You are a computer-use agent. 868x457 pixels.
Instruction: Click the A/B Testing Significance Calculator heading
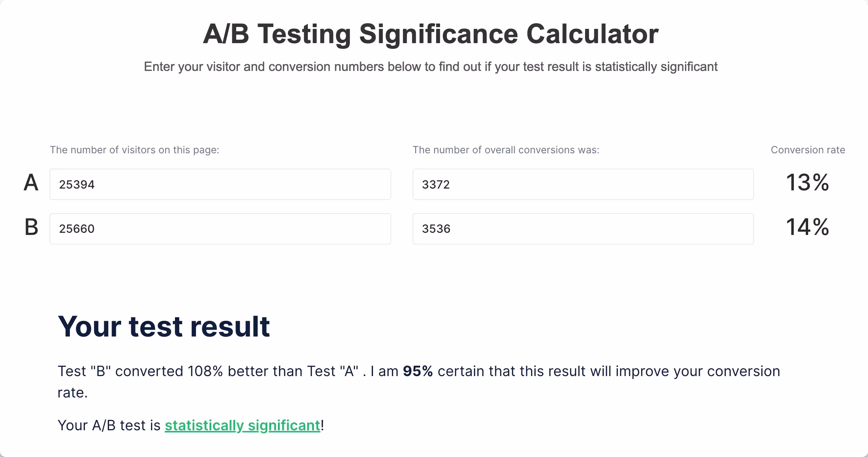tap(430, 34)
